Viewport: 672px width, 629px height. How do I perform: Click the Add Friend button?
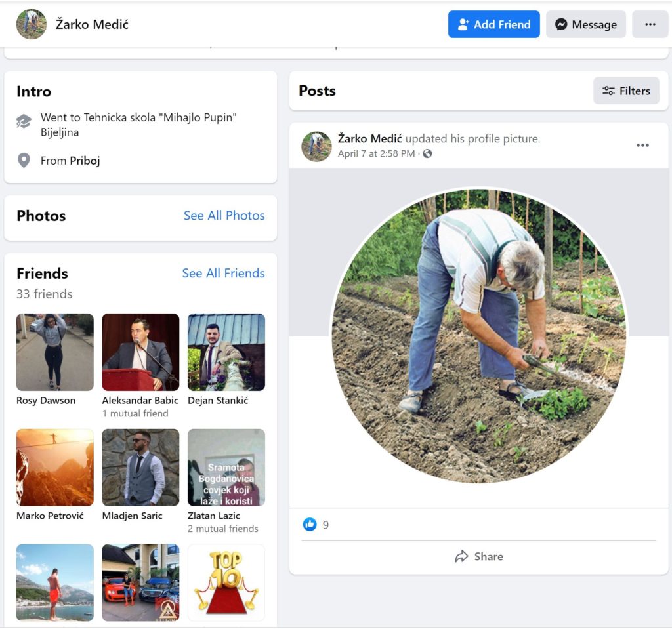point(493,25)
